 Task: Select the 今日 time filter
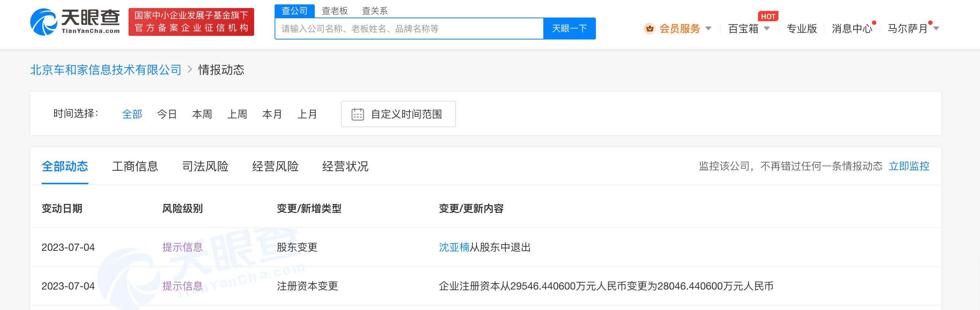(x=166, y=114)
